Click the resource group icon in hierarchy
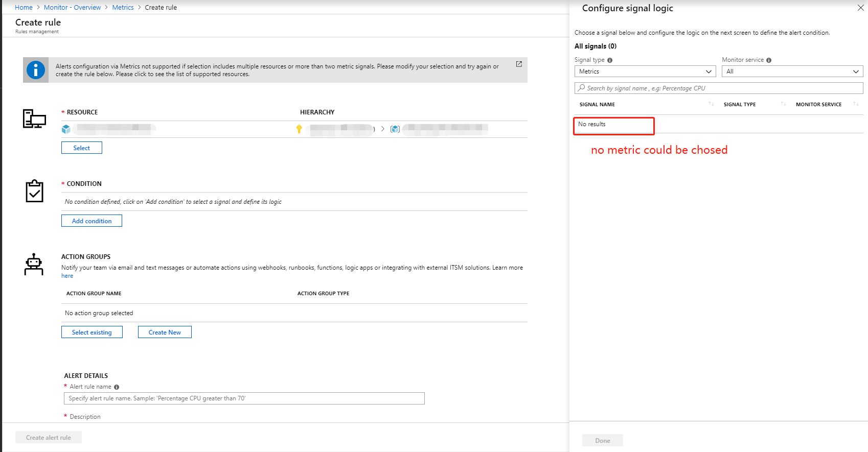This screenshot has width=868, height=452. [395, 129]
